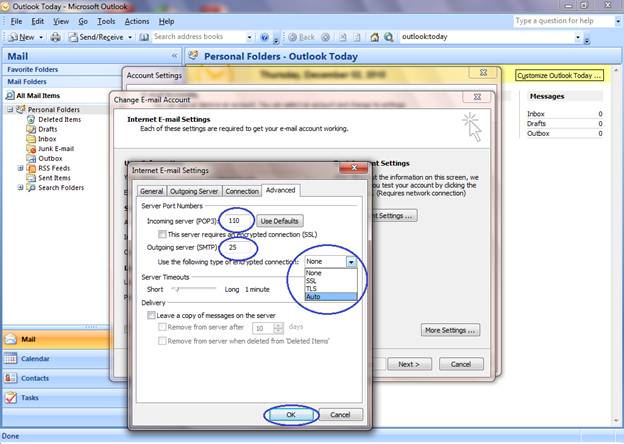
Task: Expand the RSS Feeds tree node
Action: click(x=20, y=168)
